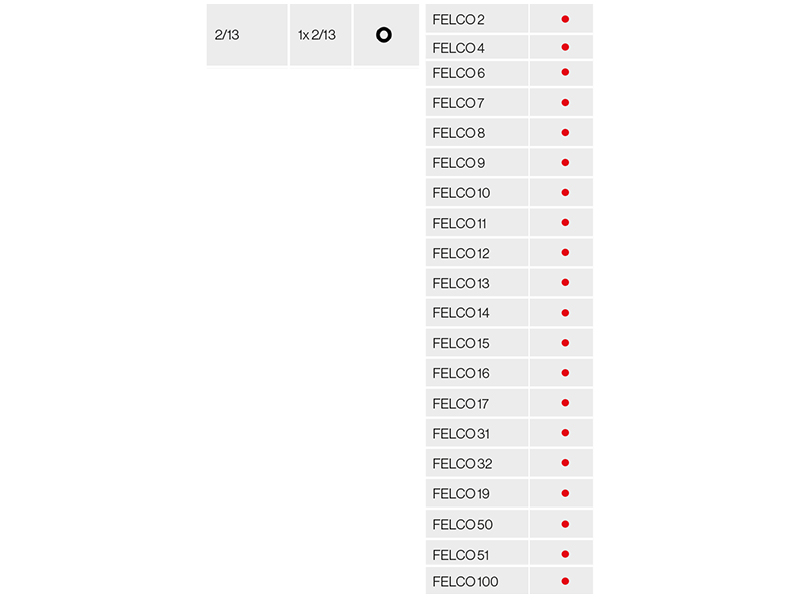Select the red dot next to FELCO 9
Screen dimensions: 800x600
click(565, 162)
